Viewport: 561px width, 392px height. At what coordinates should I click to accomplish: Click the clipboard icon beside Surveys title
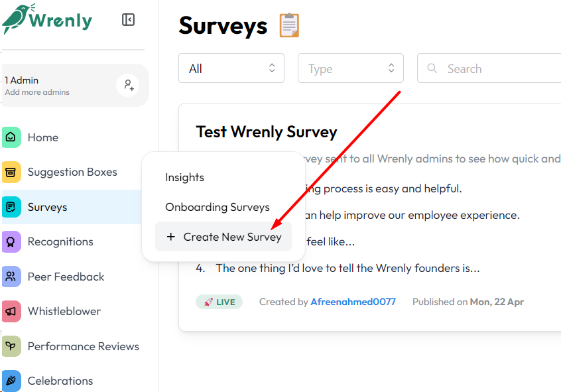(x=289, y=25)
